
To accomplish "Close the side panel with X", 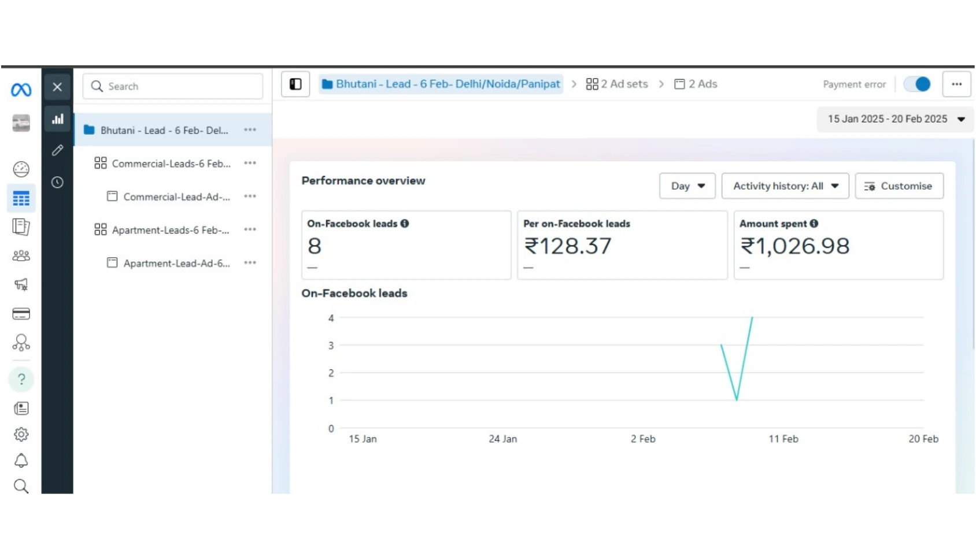I will (57, 87).
